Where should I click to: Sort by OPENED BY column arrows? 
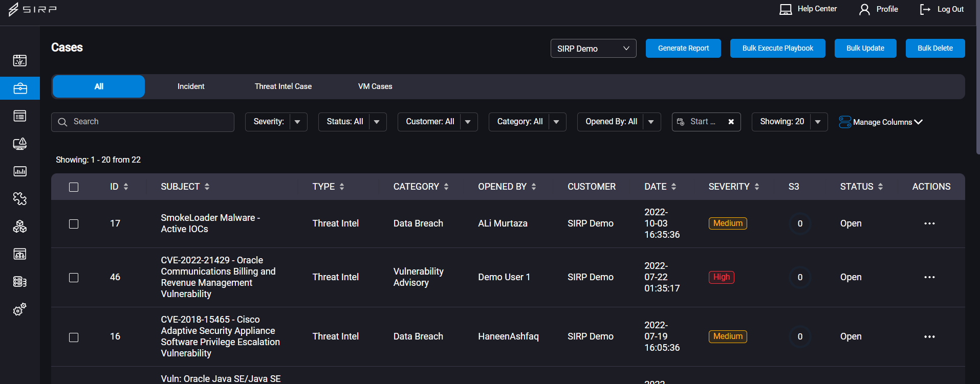pos(534,187)
